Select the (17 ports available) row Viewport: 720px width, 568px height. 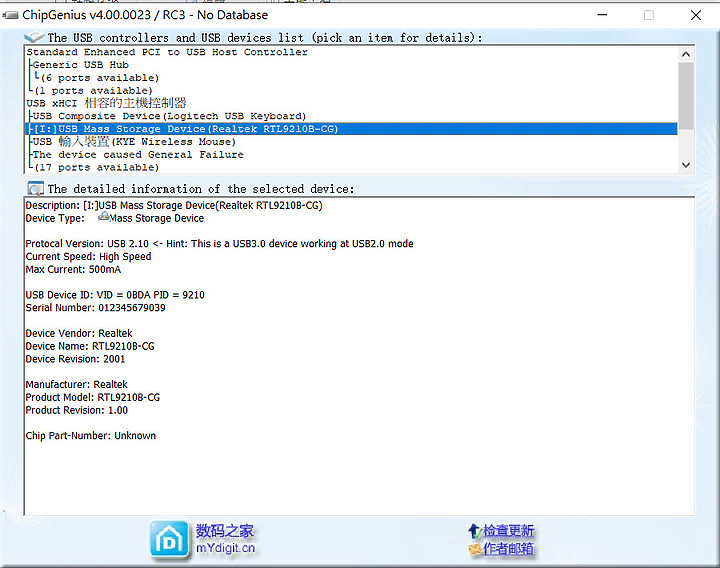click(96, 167)
